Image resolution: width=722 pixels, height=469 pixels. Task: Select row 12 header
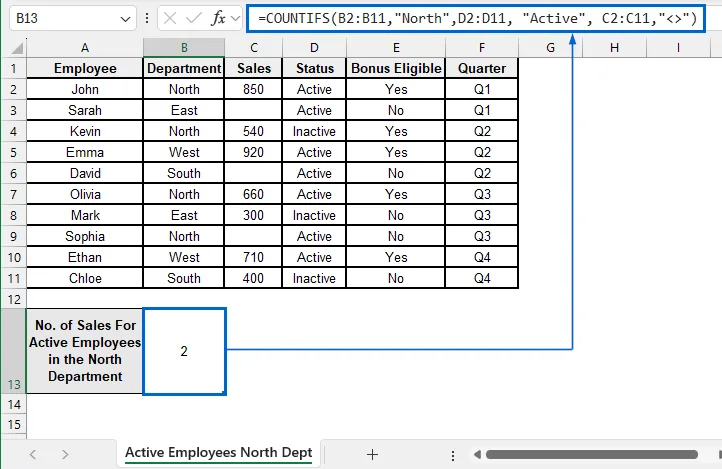click(13, 300)
